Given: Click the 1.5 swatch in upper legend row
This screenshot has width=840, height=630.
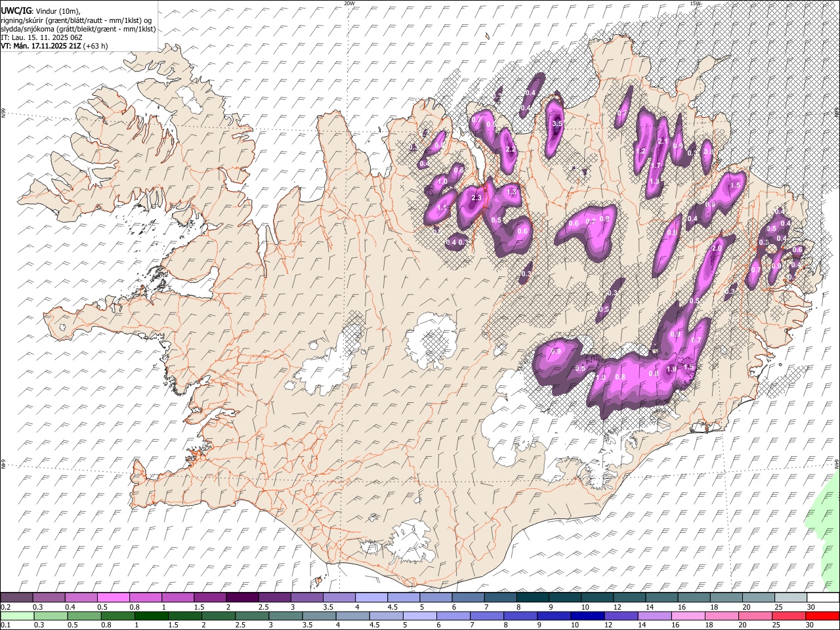Looking at the screenshot, I should [210, 598].
